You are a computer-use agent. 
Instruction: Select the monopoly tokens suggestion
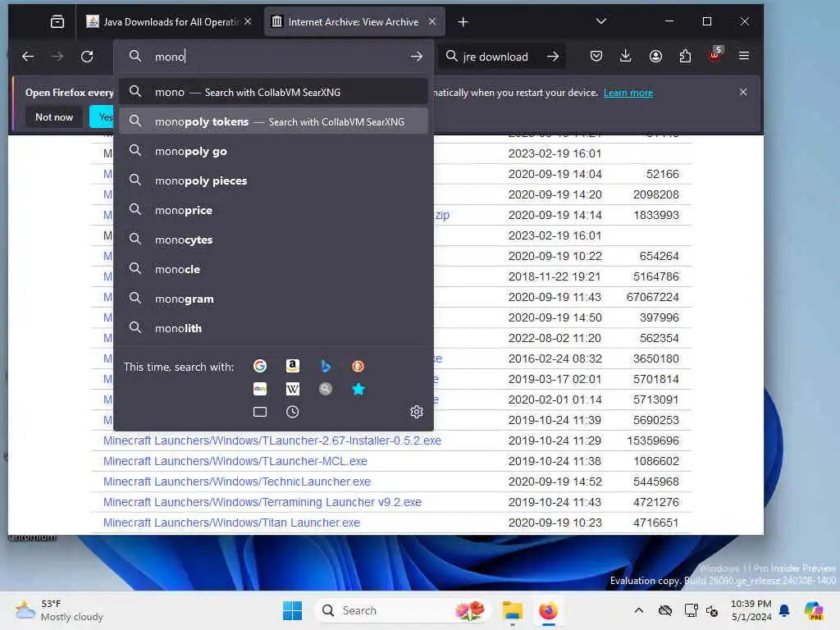coord(273,121)
